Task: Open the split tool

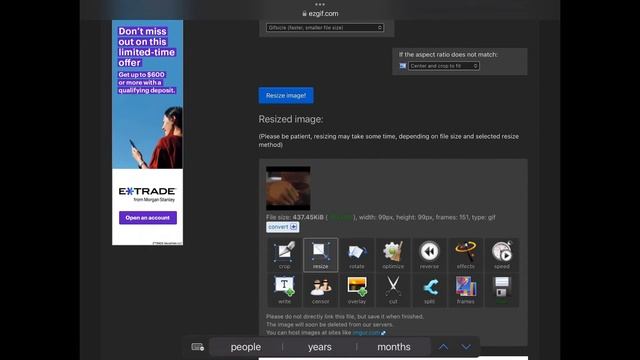Action: (429, 290)
